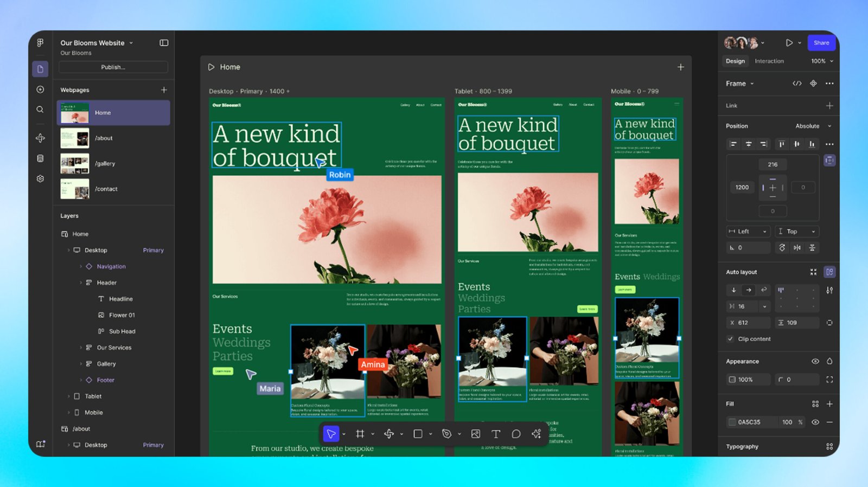Select the Comment tool in bottom toolbar
This screenshot has width=868, height=487.
pyautogui.click(x=516, y=434)
